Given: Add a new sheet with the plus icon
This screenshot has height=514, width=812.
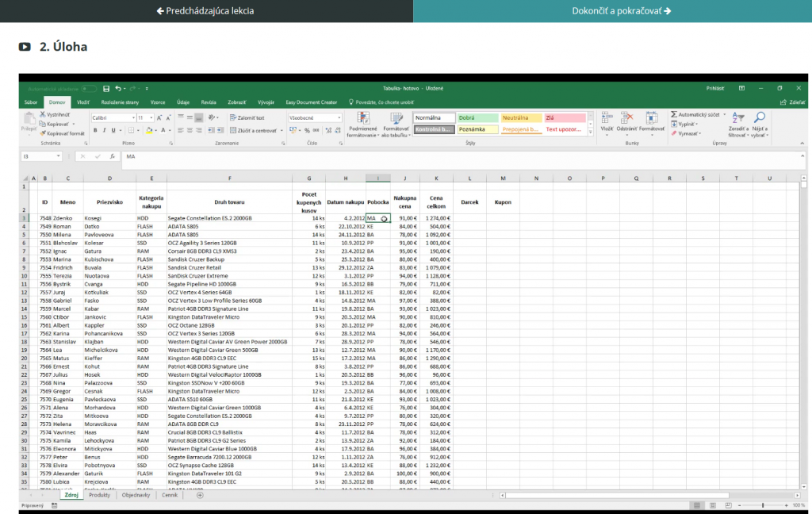Looking at the screenshot, I should (201, 495).
